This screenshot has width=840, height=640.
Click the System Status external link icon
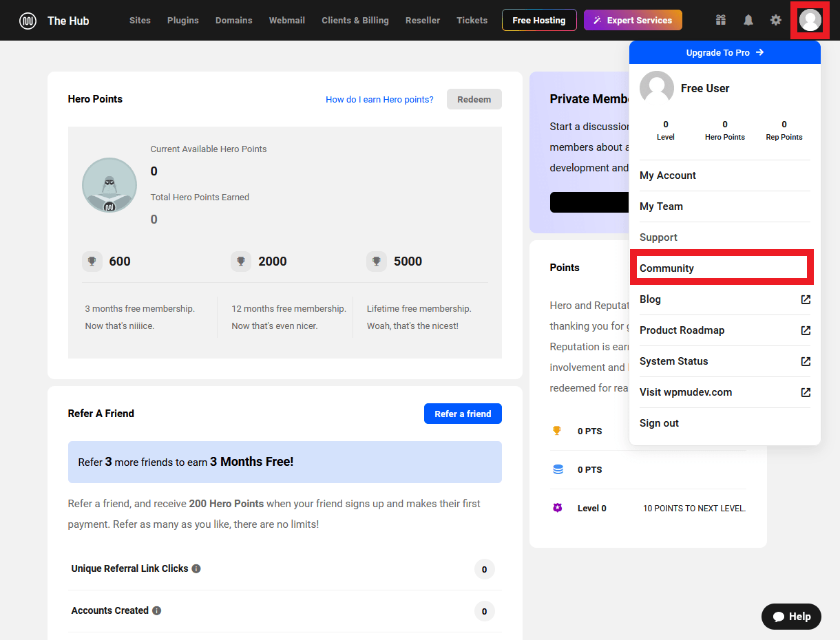(x=806, y=361)
